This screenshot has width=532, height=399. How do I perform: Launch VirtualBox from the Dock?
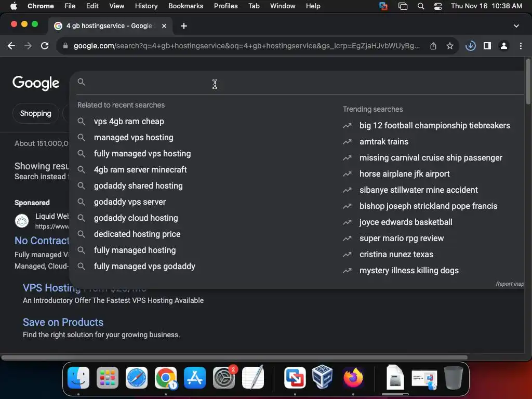322,378
